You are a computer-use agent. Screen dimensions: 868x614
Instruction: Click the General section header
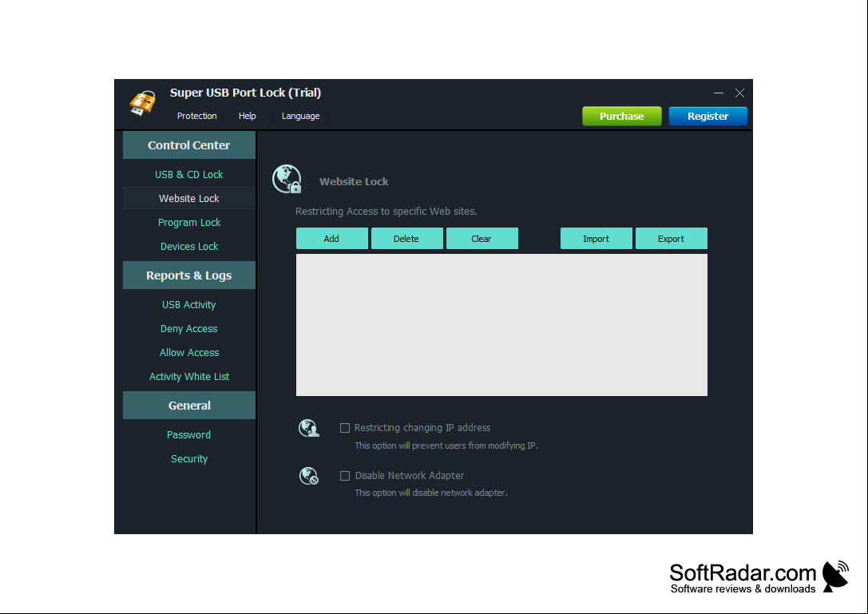[188, 406]
